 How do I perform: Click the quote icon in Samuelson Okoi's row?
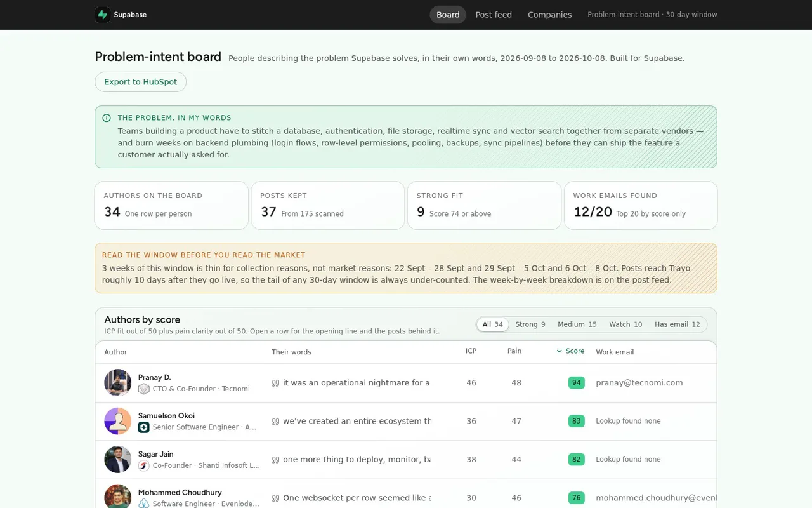click(275, 422)
